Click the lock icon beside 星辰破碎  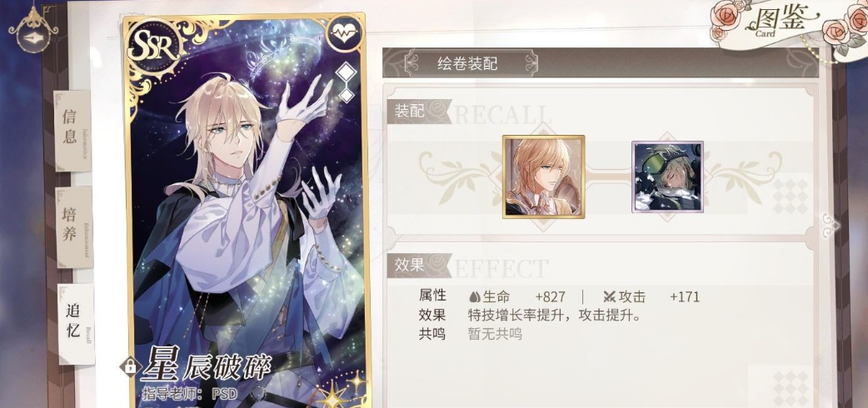tap(131, 366)
